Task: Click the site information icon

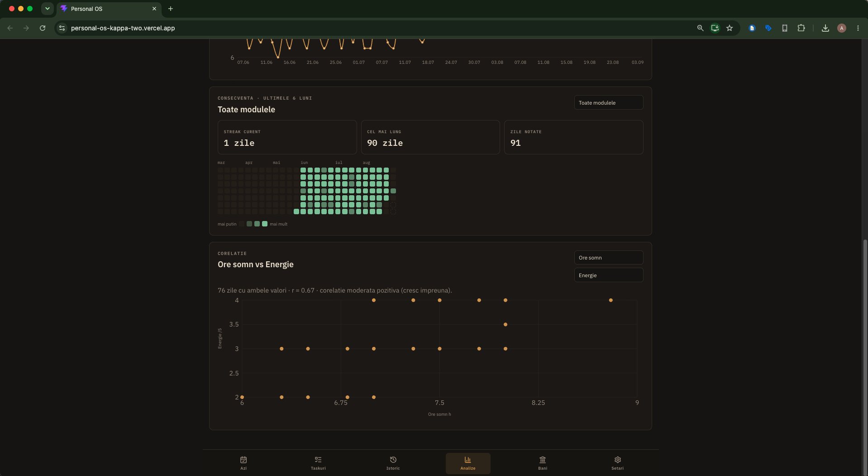Action: tap(62, 28)
